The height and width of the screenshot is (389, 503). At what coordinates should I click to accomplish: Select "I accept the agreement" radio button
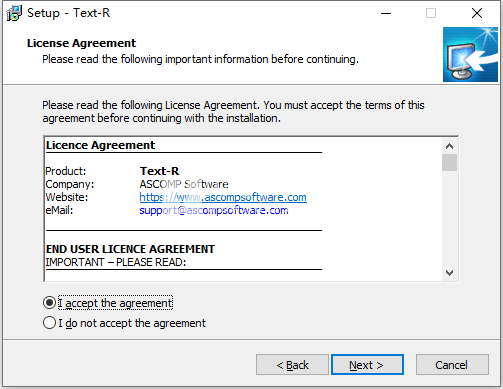[49, 303]
